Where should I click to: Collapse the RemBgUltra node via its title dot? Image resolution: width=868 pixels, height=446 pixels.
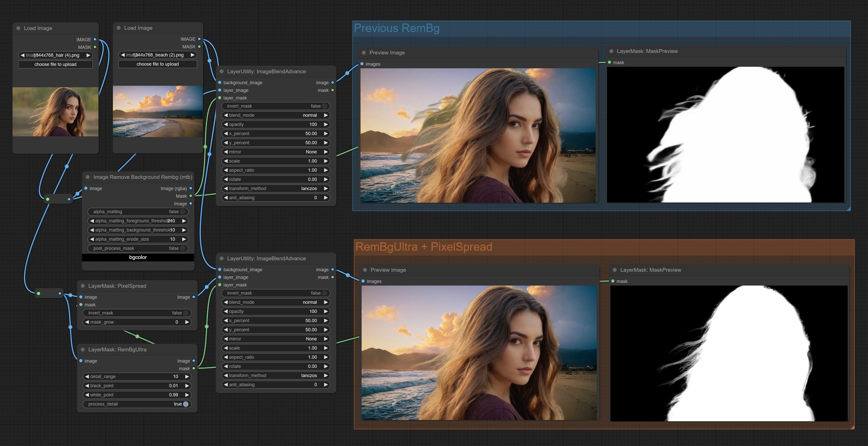(83, 350)
